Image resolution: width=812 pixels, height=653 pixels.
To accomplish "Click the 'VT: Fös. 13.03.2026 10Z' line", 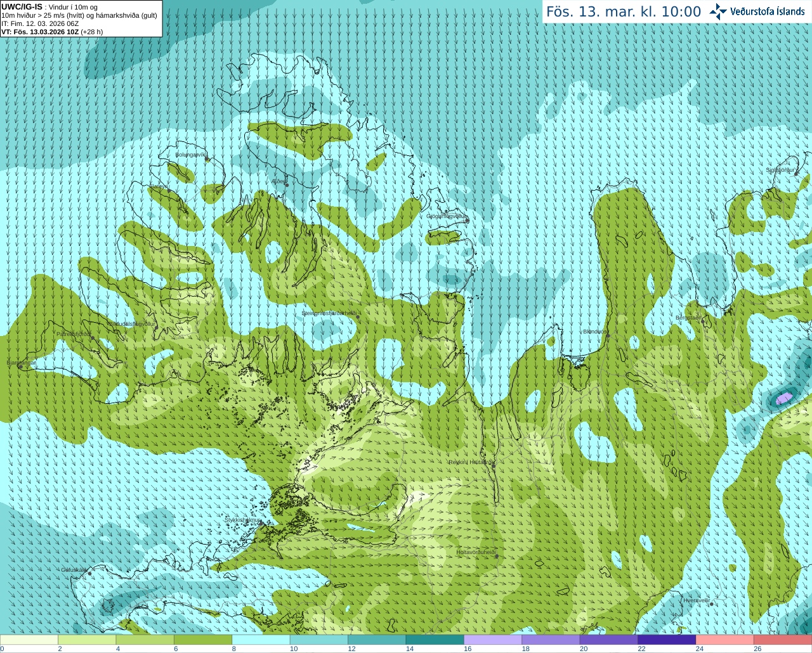I will pyautogui.click(x=40, y=32).
